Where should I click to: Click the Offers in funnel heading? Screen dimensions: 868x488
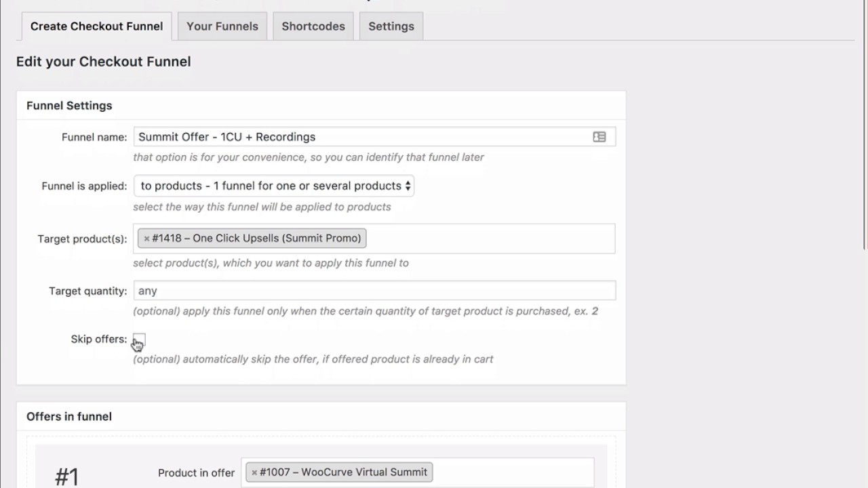(69, 417)
